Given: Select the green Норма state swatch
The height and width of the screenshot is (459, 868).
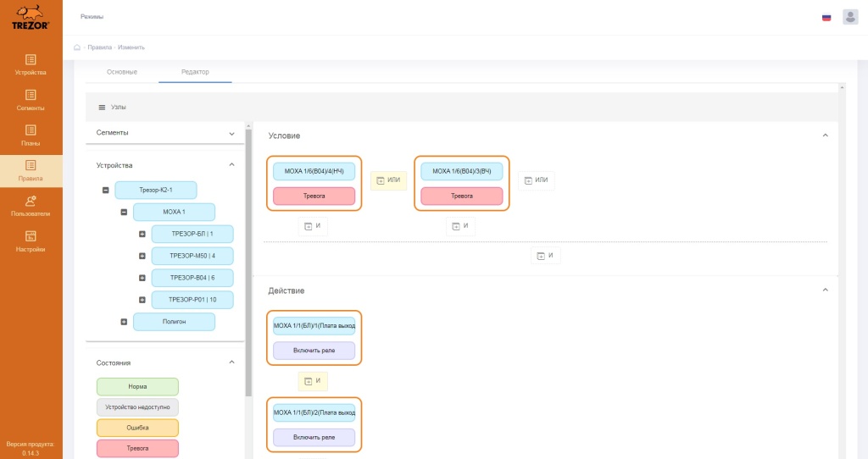Looking at the screenshot, I should [137, 386].
